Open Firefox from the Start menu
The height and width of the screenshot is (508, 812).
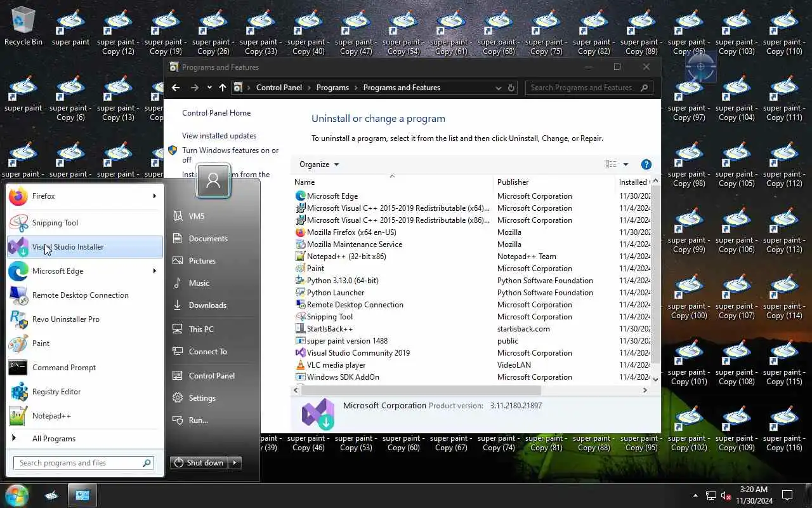85,196
